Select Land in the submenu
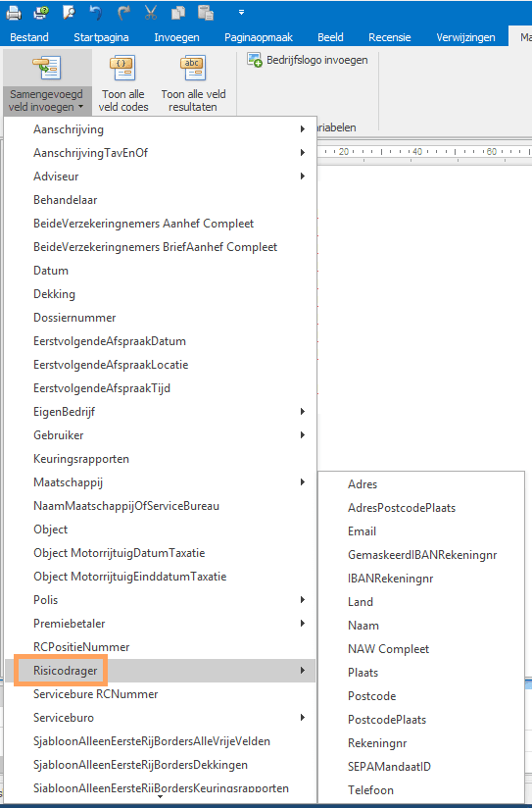The image size is (532, 808). click(421, 602)
